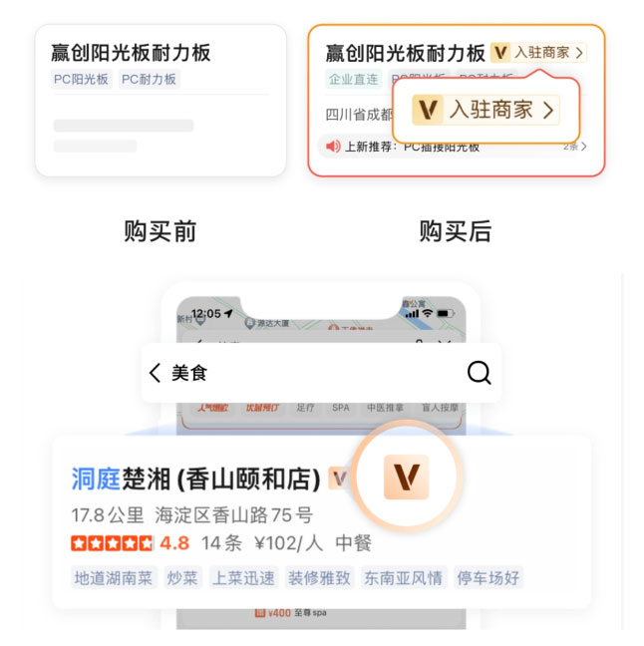Click the red speaker icon by 上新推荐
This screenshot has height=646, width=644.
click(333, 146)
